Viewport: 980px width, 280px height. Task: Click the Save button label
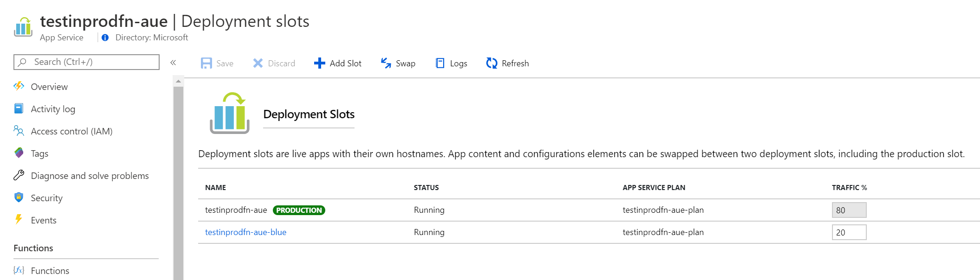(225, 64)
